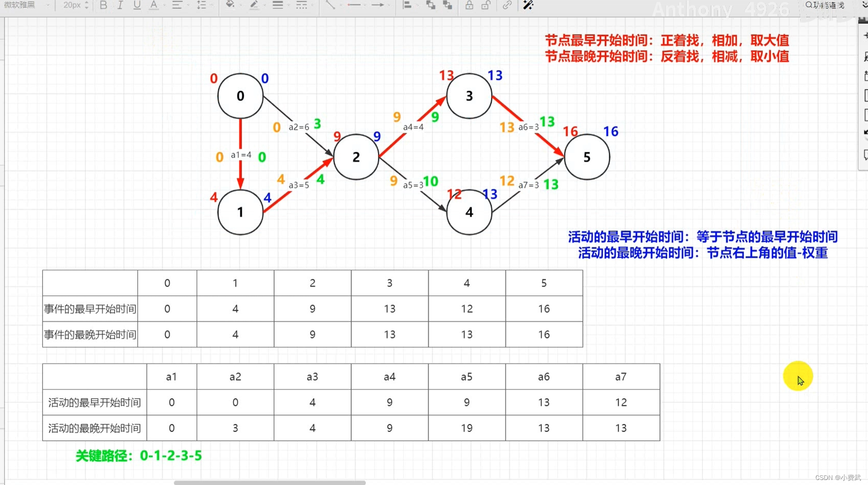This screenshot has height=485, width=868.
Task: Click the edge label a2=6
Action: click(299, 127)
